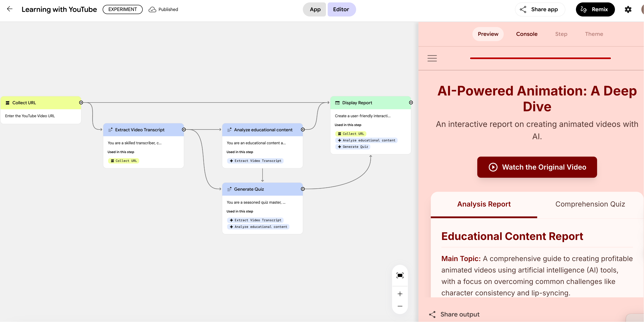This screenshot has width=644, height=322.
Task: Click the Collect URL node output port
Action: tap(81, 102)
